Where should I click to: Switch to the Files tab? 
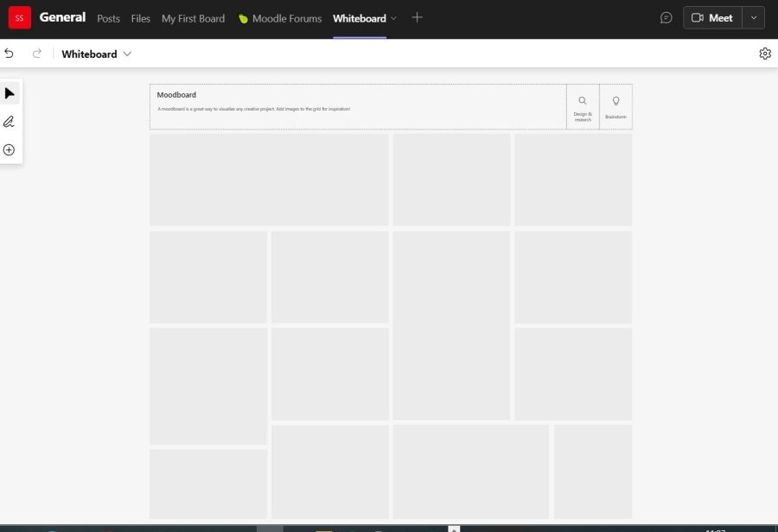[x=140, y=18]
